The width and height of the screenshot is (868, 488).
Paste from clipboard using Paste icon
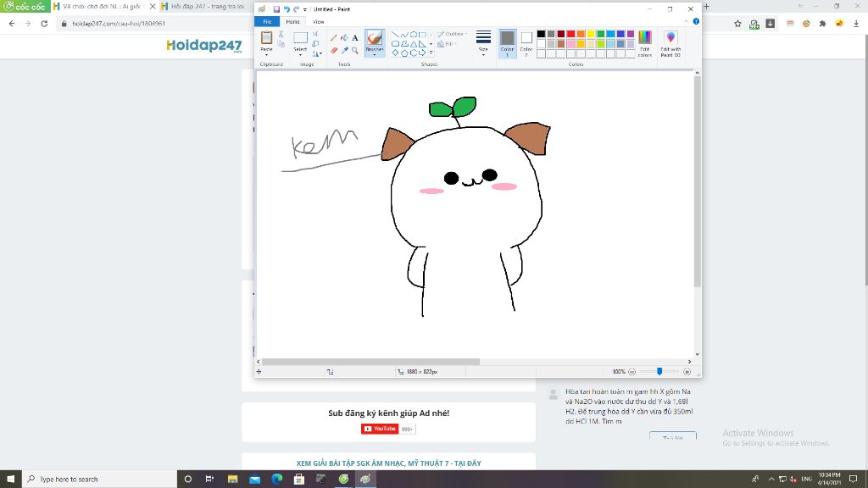pos(266,37)
